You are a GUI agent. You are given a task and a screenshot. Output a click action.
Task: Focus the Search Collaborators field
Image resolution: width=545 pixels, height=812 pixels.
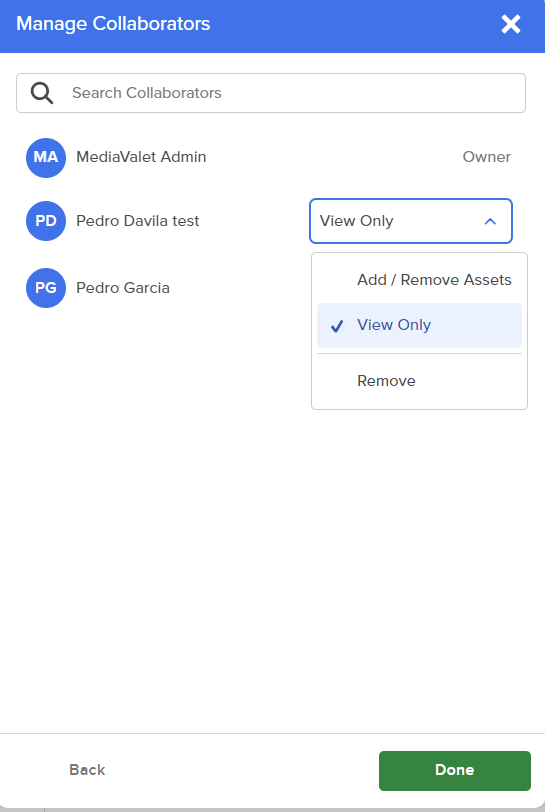click(271, 93)
